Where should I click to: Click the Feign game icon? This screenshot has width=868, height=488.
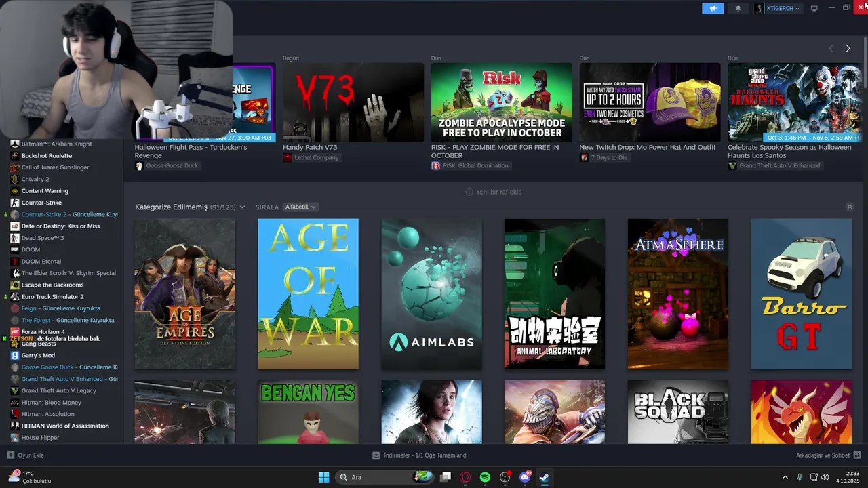(x=15, y=308)
